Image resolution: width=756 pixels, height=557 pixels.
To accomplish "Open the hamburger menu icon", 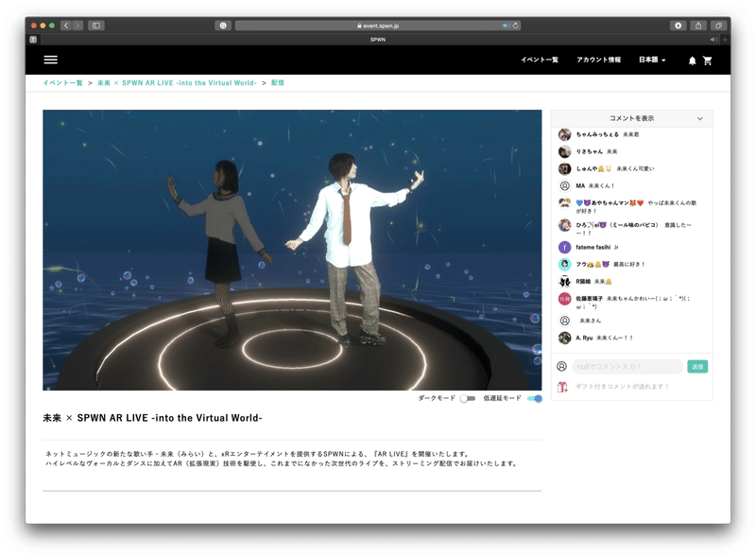I will coord(51,60).
